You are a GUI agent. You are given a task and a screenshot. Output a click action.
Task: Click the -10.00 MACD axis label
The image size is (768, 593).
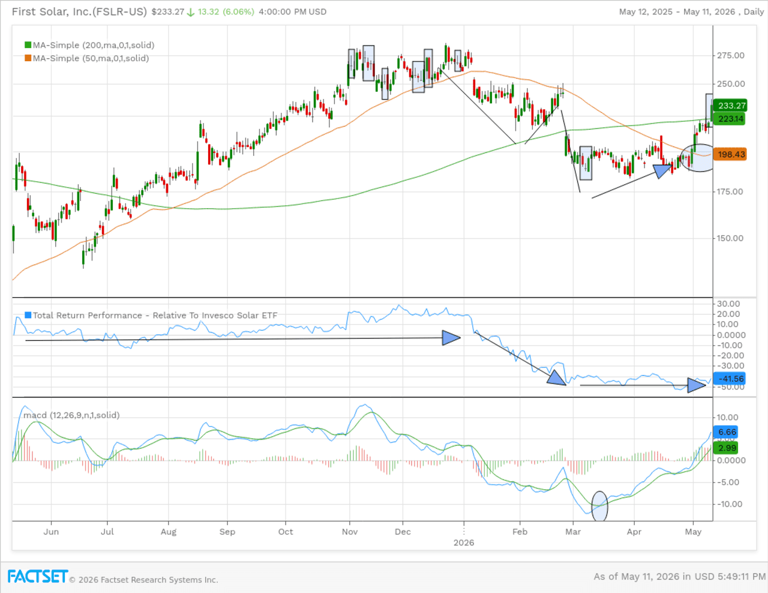(728, 504)
